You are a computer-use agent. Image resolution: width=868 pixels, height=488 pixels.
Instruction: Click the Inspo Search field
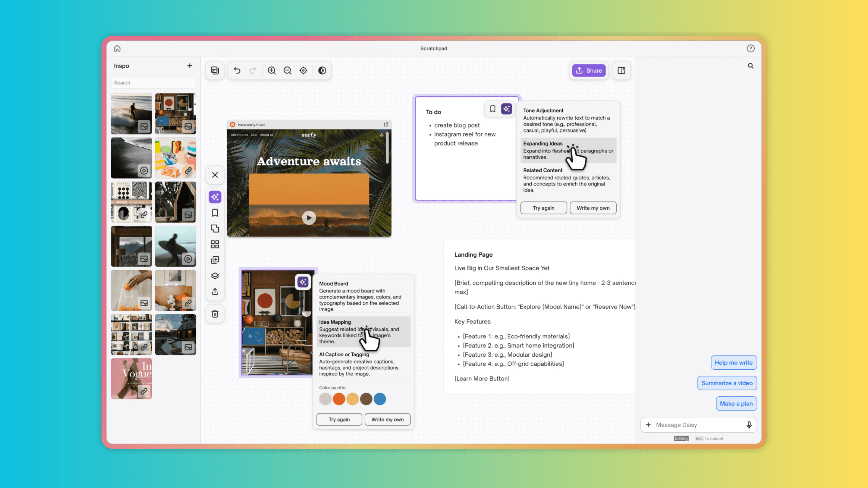(x=153, y=83)
